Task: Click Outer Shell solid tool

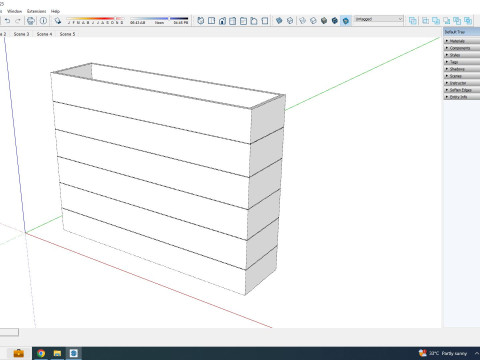Action: pyautogui.click(x=413, y=21)
